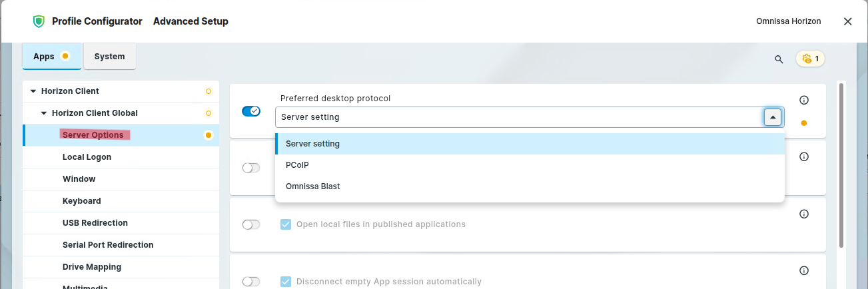
Task: Enable the Open local files toggle
Action: [x=251, y=225]
